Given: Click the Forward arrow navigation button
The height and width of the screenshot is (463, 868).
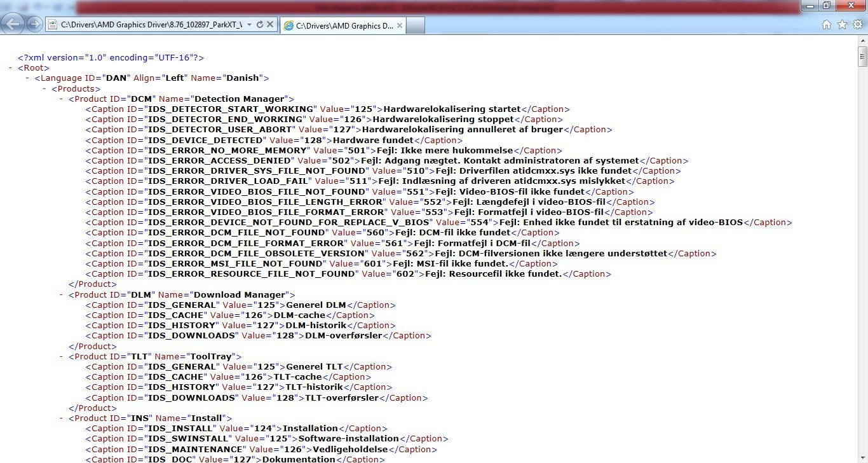Looking at the screenshot, I should click(x=35, y=25).
